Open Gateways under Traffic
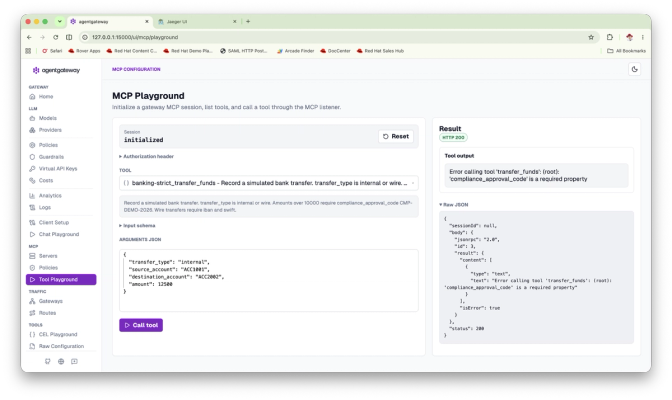Screen dimensions: 672x400 tap(46, 301)
